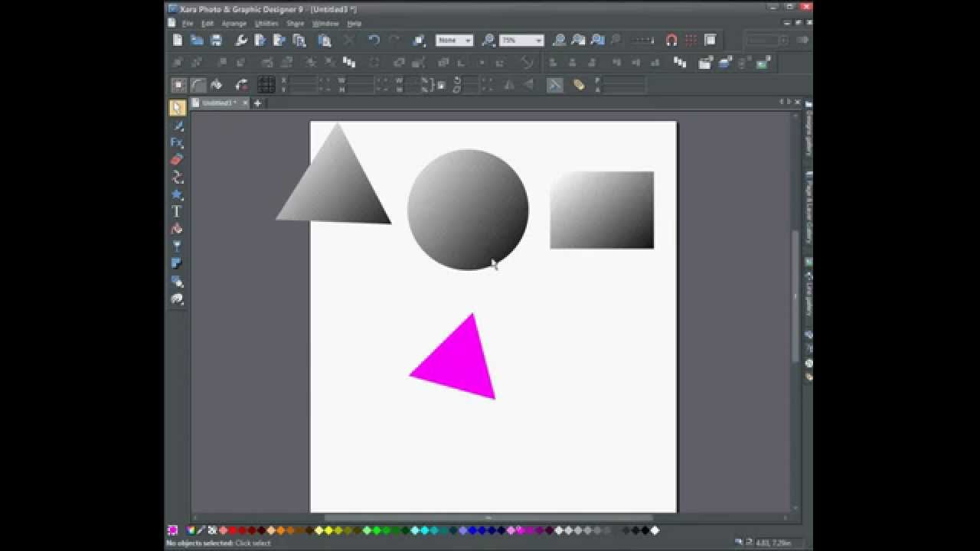Open the Utilities menu

tap(266, 24)
